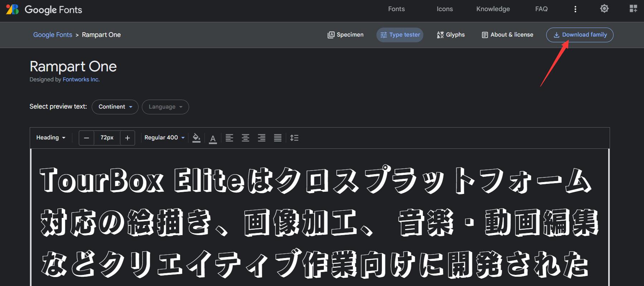
Task: Open the selected fonts grid icon
Action: click(x=633, y=9)
